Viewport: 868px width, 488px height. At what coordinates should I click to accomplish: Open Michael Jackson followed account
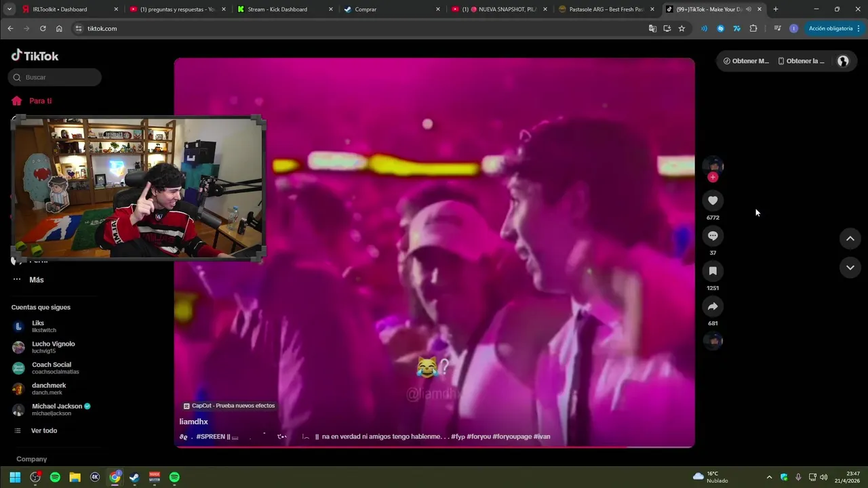(51, 409)
